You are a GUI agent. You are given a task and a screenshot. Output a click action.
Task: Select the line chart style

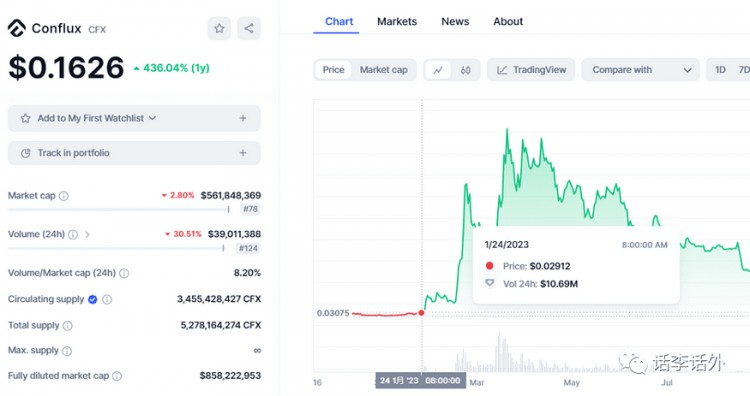(x=438, y=70)
